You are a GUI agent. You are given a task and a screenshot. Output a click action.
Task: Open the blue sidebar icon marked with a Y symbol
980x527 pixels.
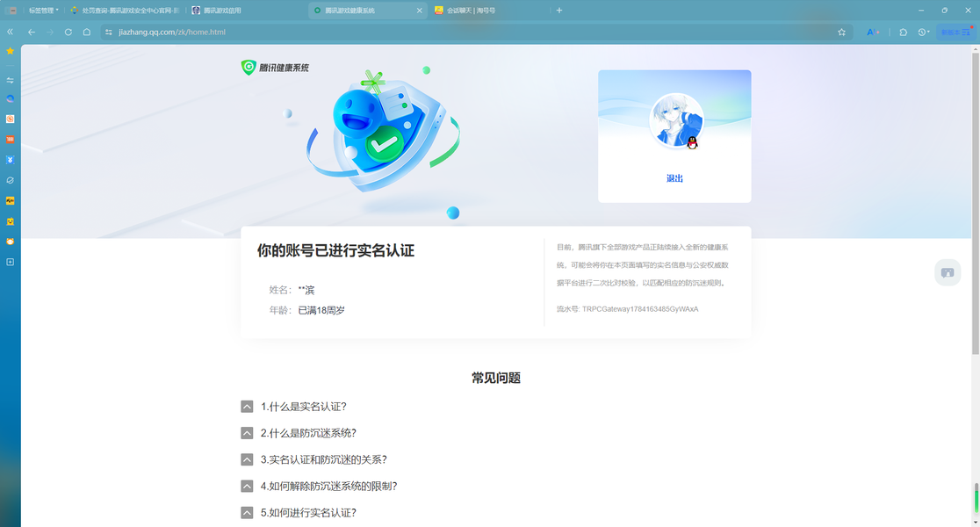10,160
